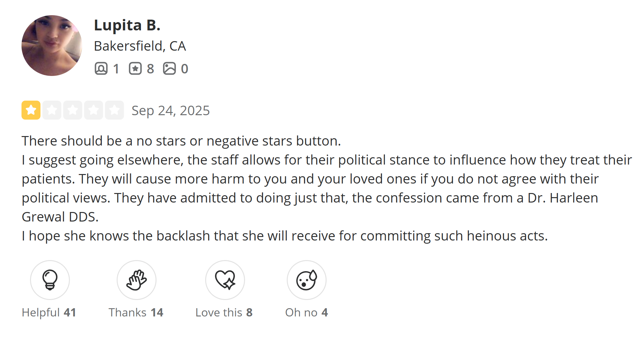Click the friends count icon

tap(101, 69)
